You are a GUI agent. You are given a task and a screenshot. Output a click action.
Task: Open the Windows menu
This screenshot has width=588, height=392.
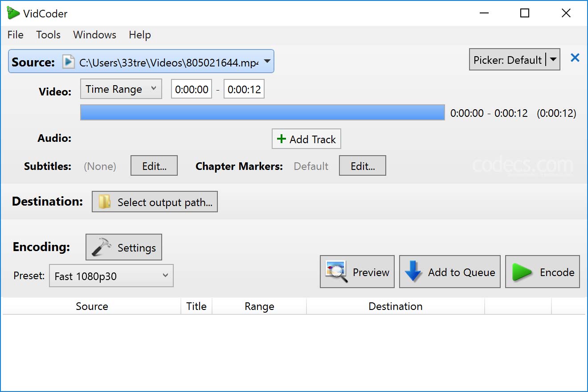click(94, 35)
